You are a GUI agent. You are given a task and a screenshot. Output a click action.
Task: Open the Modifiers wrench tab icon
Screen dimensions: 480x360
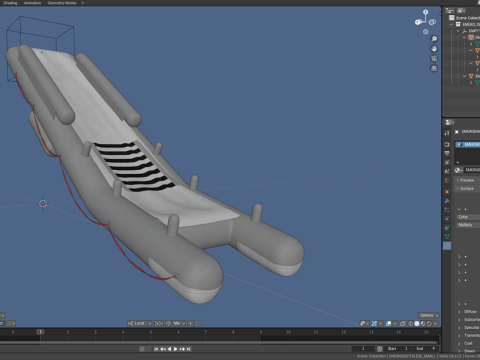[x=447, y=201]
